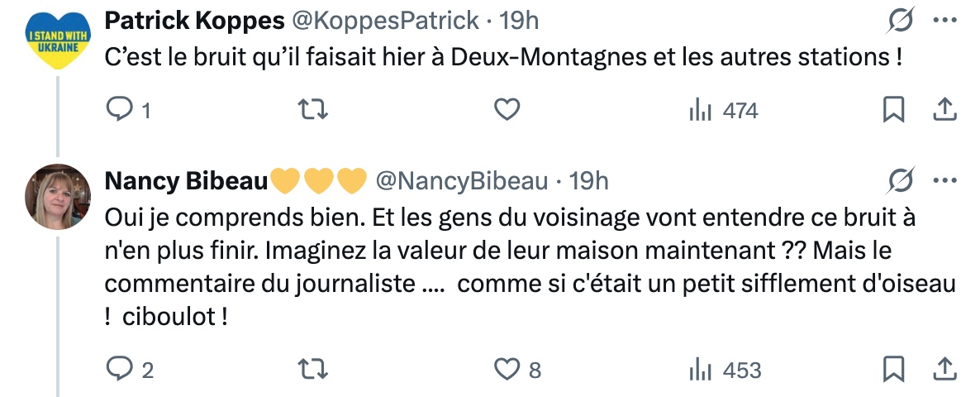Screen dimensions: 980x397
Task: Like Nancy Bibeau's tweet with 8 likes
Action: (x=506, y=369)
